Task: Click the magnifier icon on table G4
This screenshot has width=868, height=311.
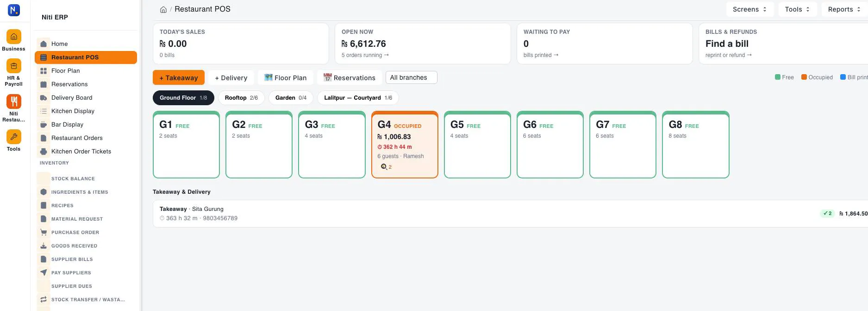Action: coord(384,167)
